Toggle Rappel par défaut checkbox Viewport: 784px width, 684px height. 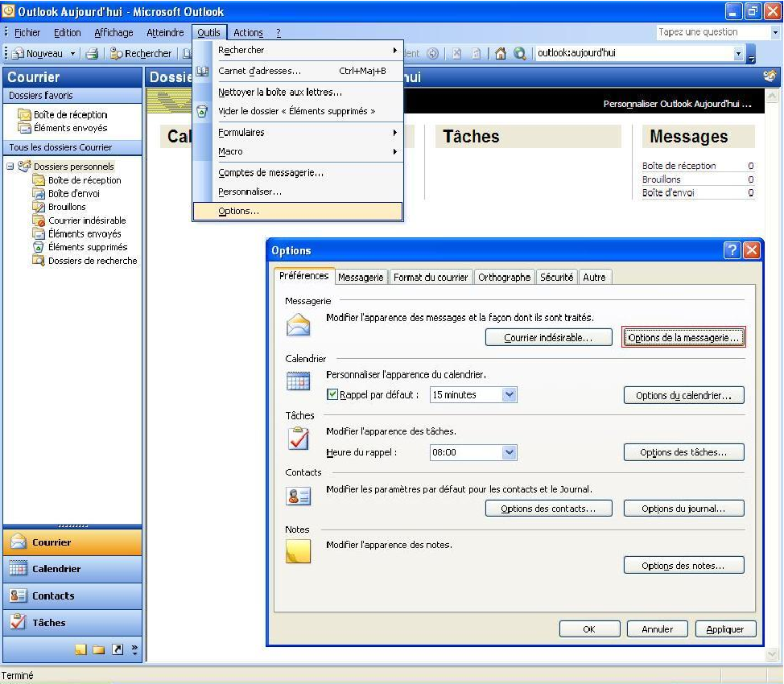click(x=332, y=394)
